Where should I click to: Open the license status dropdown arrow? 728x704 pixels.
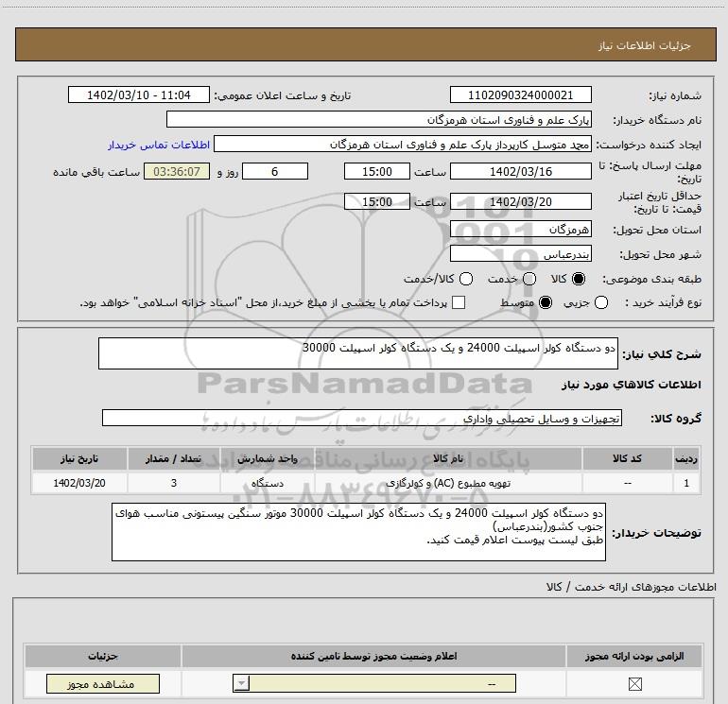[241, 683]
